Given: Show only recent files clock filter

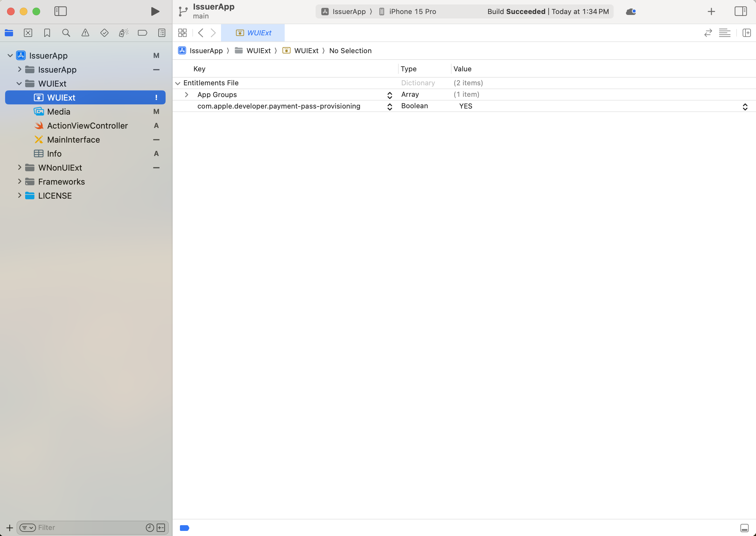Looking at the screenshot, I should [x=150, y=527].
